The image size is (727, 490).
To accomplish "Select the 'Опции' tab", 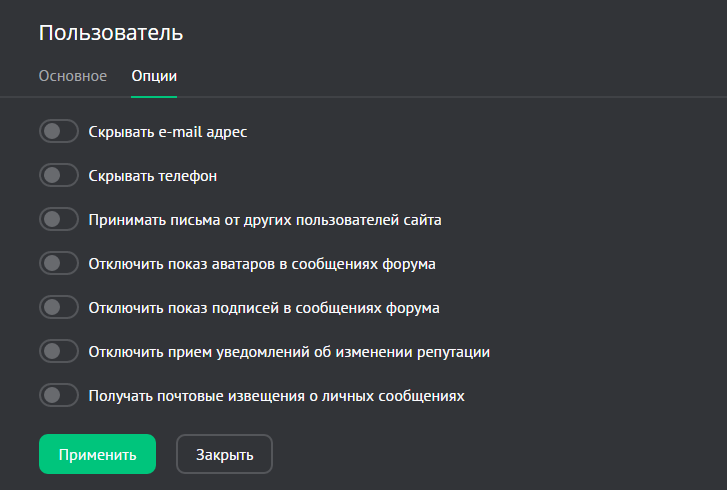I will tap(154, 76).
